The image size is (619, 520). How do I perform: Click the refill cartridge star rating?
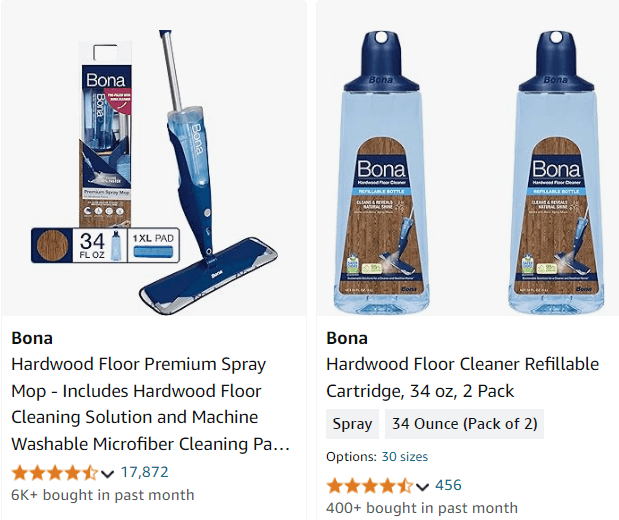pyautogui.click(x=369, y=485)
